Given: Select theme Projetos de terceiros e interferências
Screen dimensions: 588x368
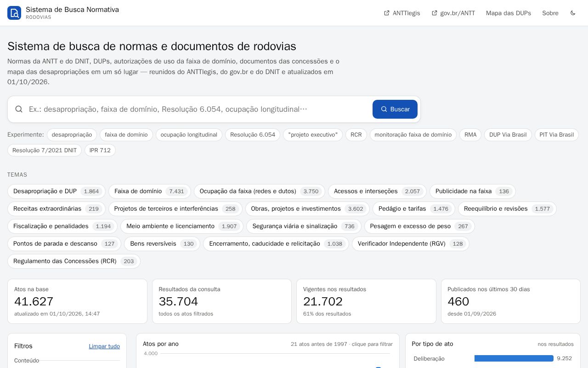Looking at the screenshot, I should point(175,209).
